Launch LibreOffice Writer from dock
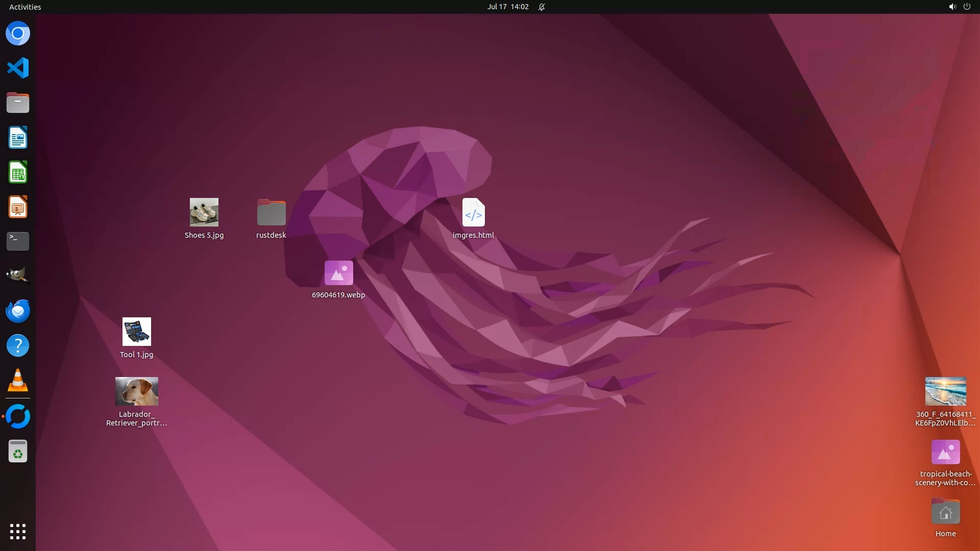980x551 pixels. click(18, 138)
